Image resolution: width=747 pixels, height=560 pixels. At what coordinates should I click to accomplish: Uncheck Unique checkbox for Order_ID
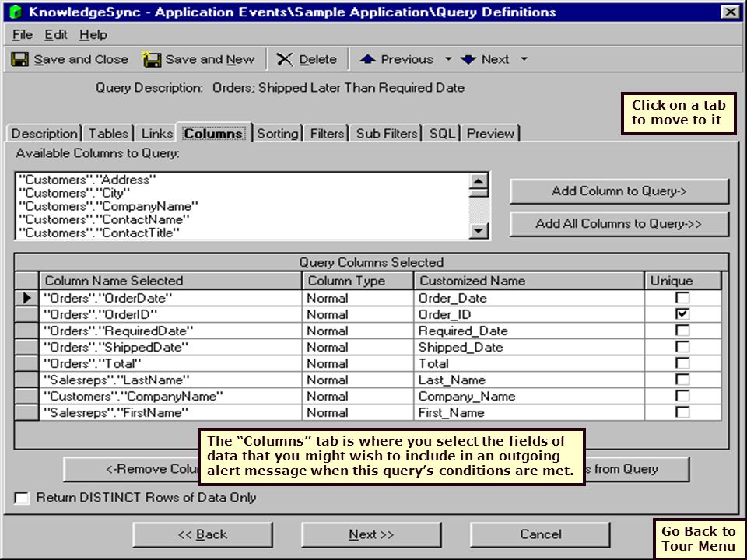[x=682, y=314]
